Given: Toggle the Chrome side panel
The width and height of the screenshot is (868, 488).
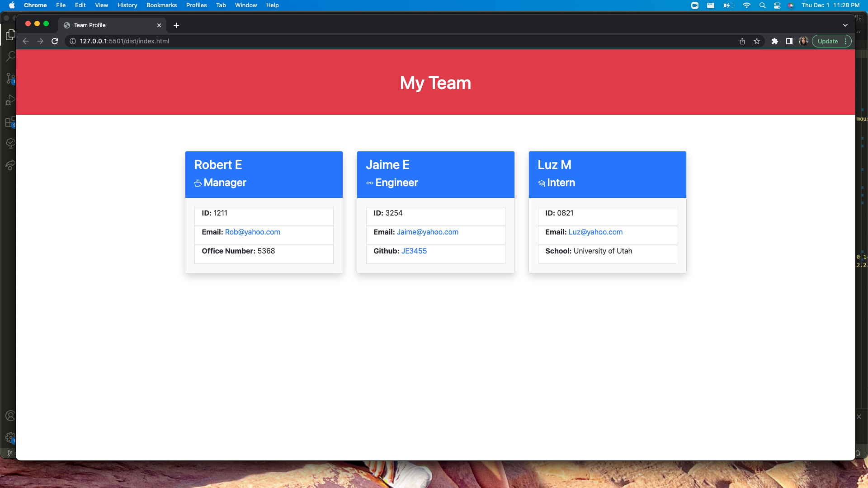Looking at the screenshot, I should 789,41.
